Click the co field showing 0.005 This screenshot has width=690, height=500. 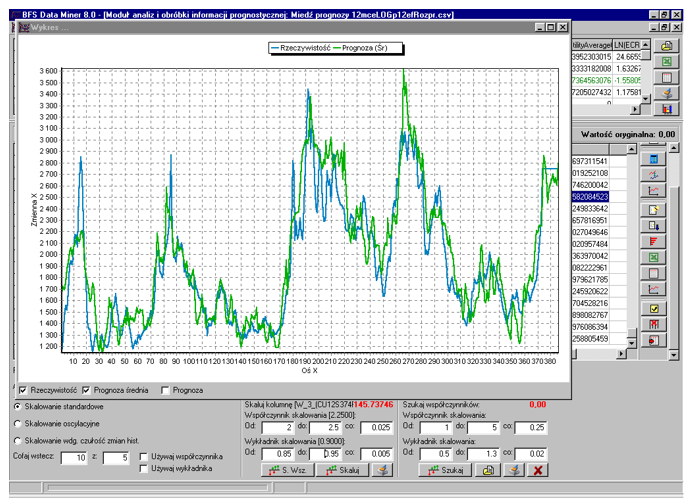coord(376,453)
